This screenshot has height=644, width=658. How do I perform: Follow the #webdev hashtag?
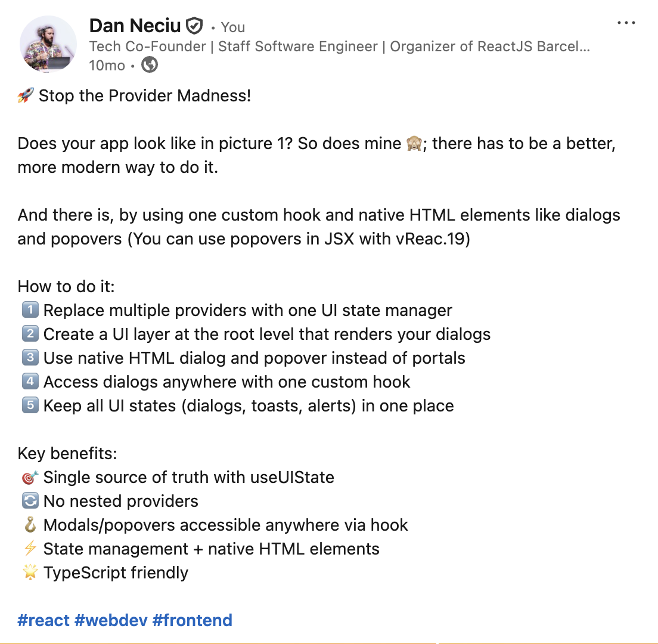tap(111, 620)
